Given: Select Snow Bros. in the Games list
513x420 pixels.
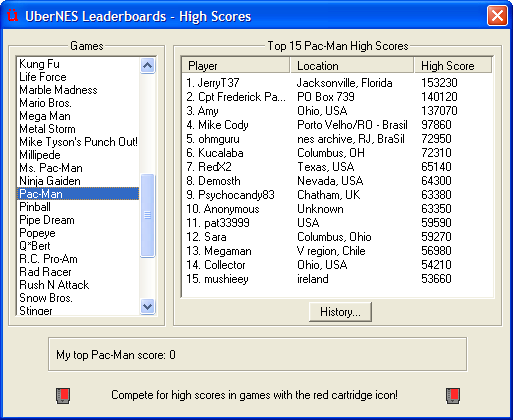Looking at the screenshot, I should (x=78, y=298).
